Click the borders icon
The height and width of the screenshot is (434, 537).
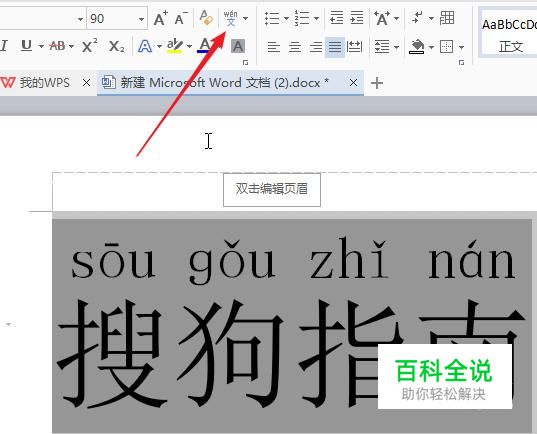[446, 47]
